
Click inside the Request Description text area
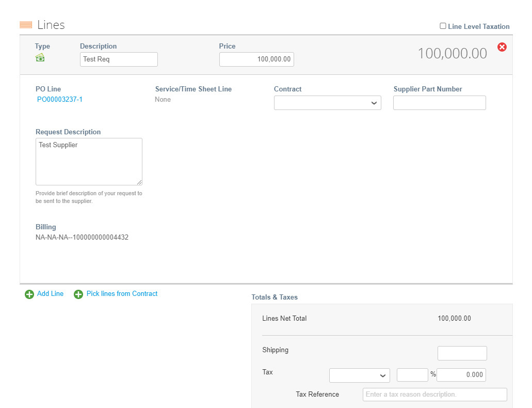tap(88, 160)
